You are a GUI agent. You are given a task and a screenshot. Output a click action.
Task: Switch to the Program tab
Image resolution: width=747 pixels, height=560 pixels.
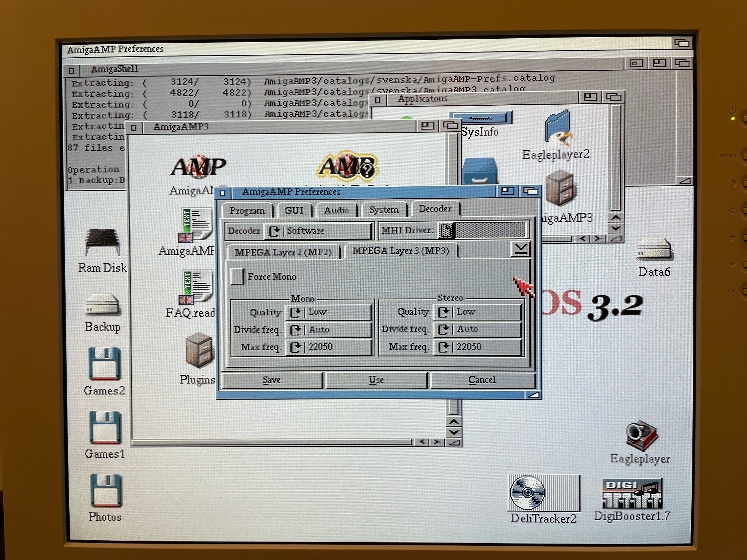pos(247,210)
